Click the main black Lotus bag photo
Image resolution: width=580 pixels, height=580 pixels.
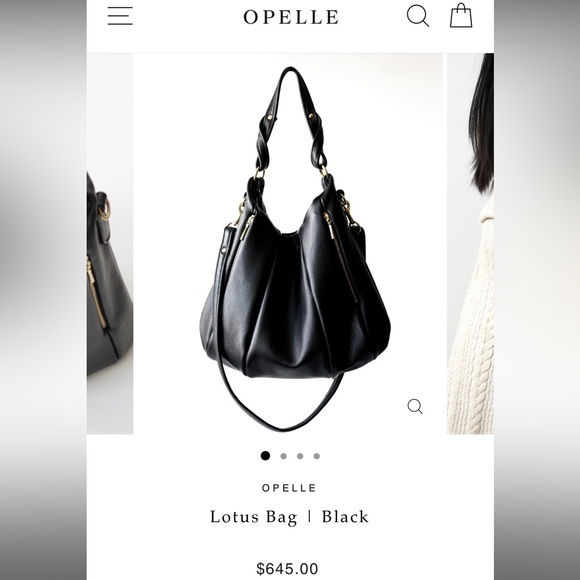288,243
